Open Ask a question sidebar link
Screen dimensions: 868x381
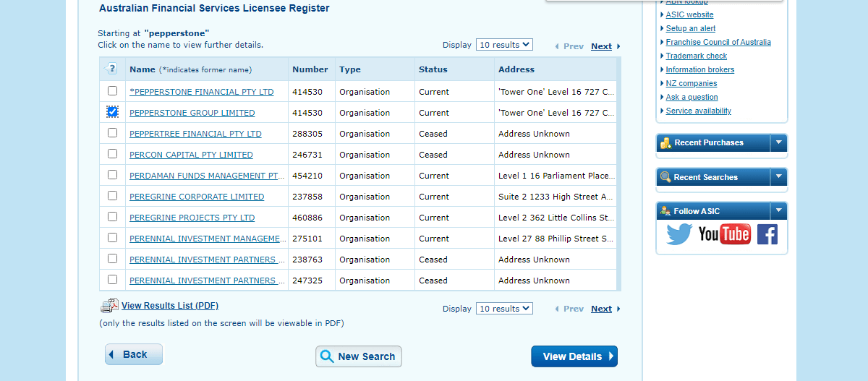(x=692, y=97)
